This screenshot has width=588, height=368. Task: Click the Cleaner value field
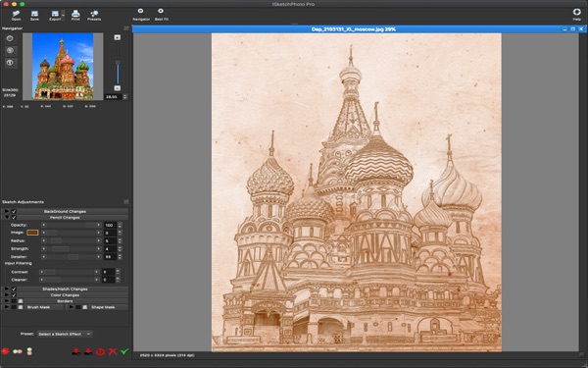tap(109, 280)
